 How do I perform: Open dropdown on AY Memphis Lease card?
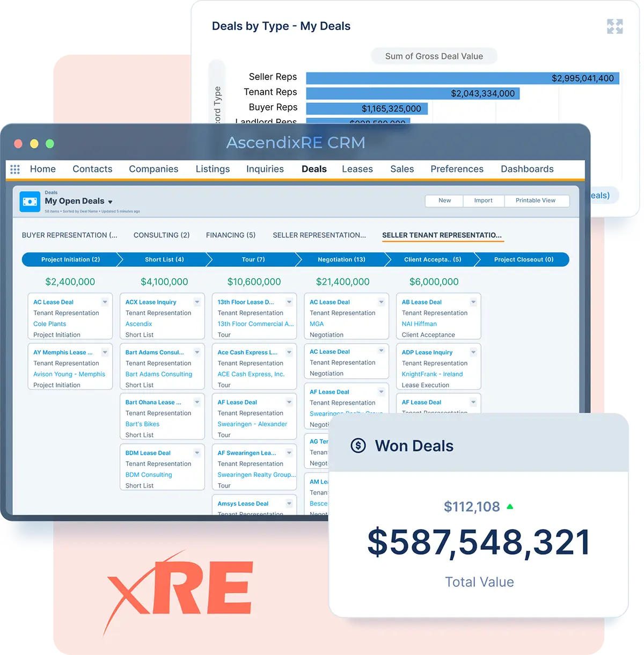(x=105, y=353)
